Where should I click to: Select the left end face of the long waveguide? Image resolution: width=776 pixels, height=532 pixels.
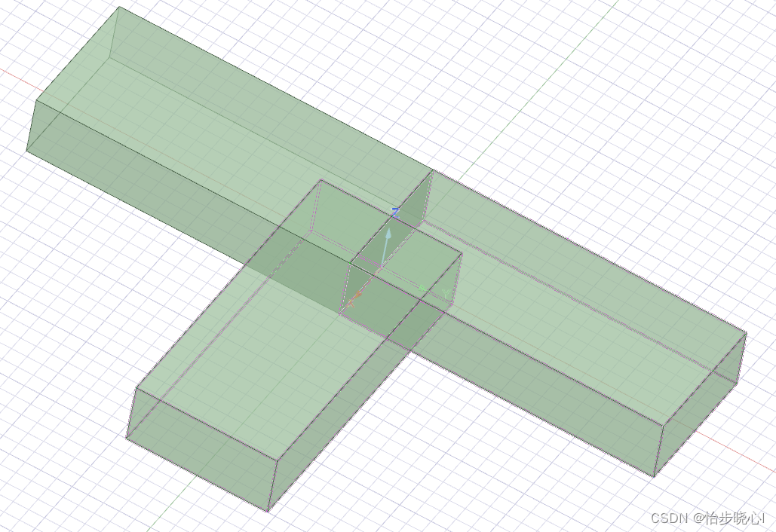73,78
